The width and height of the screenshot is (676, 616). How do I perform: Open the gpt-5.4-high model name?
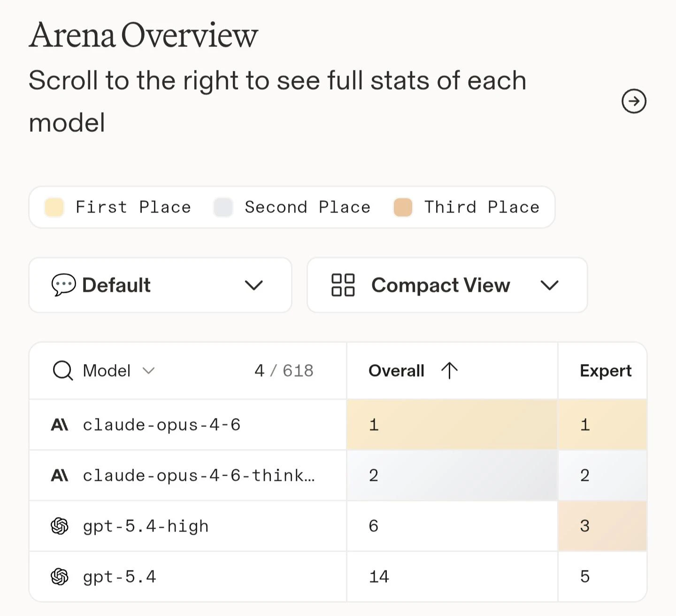(146, 526)
